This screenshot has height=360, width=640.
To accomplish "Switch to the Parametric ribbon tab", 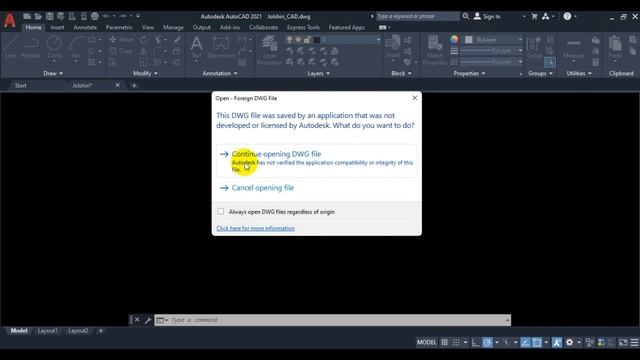I will tap(119, 27).
